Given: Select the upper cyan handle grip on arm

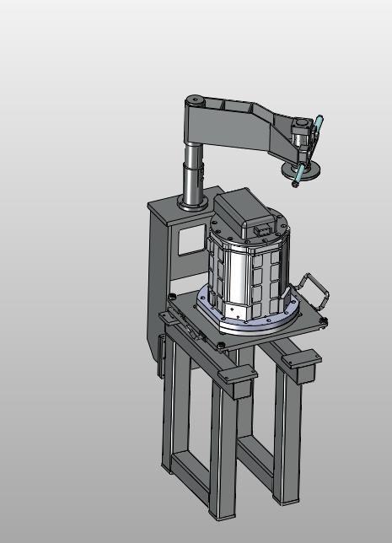Looking at the screenshot, I should (x=319, y=123).
